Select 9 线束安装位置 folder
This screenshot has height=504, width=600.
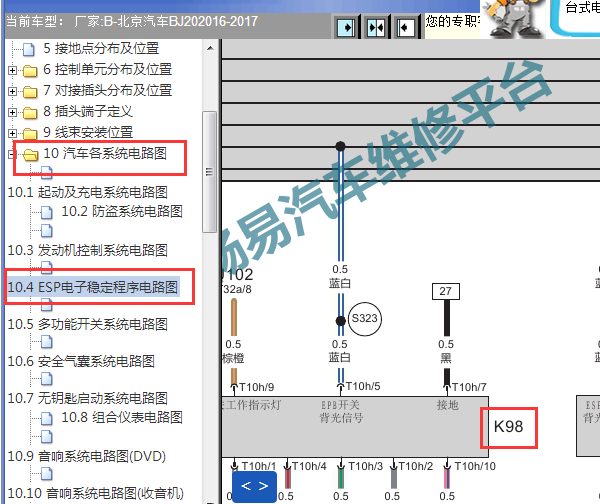[x=88, y=133]
